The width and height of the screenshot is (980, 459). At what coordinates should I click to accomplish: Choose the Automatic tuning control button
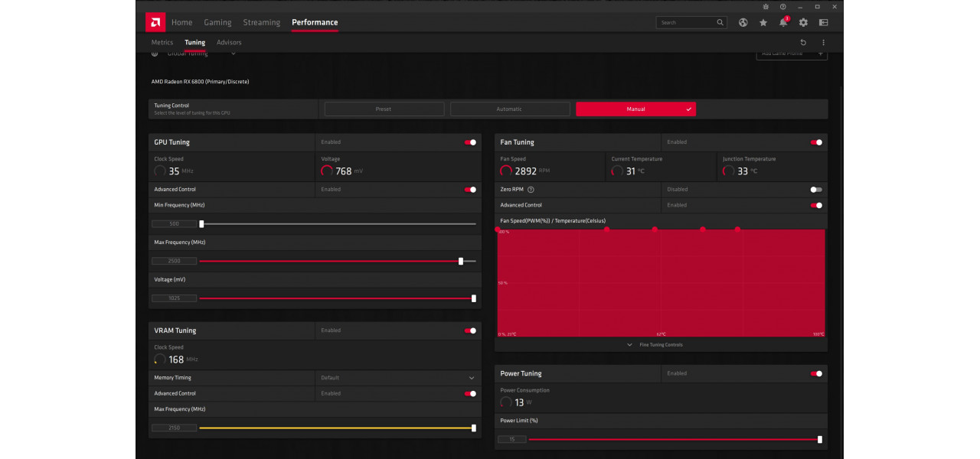pyautogui.click(x=510, y=109)
